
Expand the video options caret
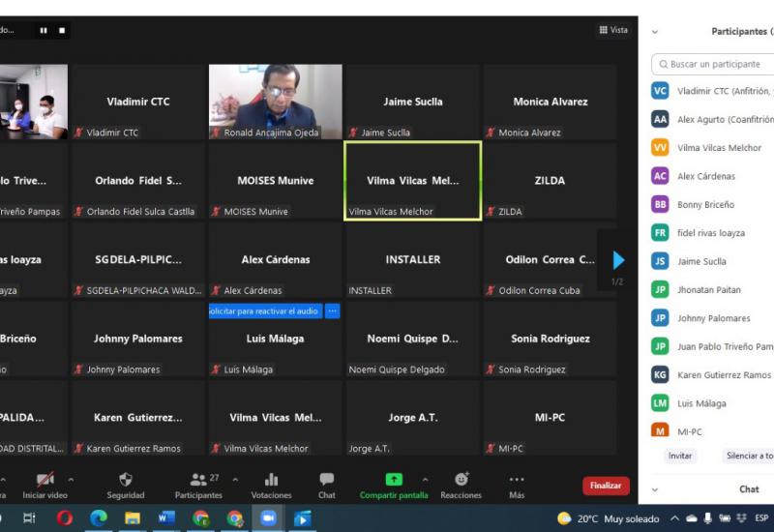pyautogui.click(x=71, y=479)
